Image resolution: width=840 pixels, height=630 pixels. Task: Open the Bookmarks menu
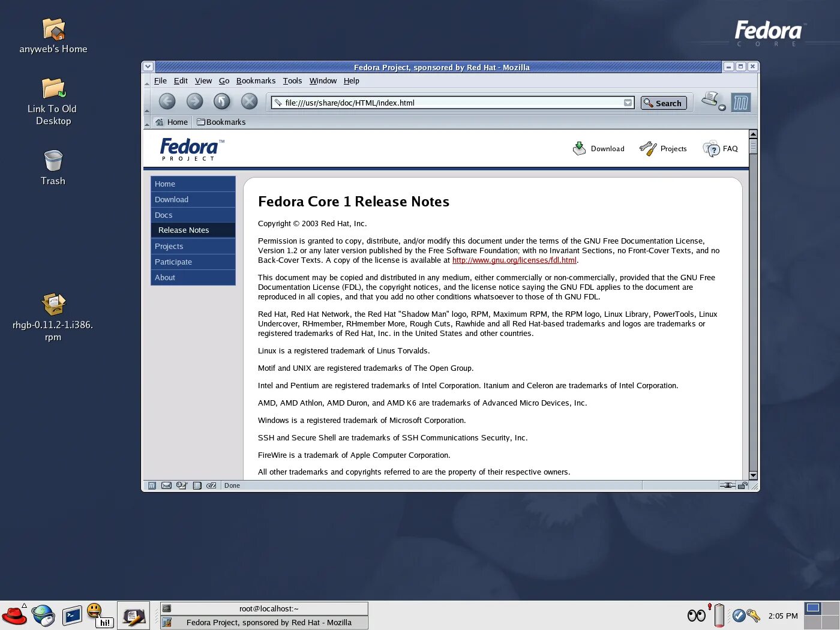256,81
